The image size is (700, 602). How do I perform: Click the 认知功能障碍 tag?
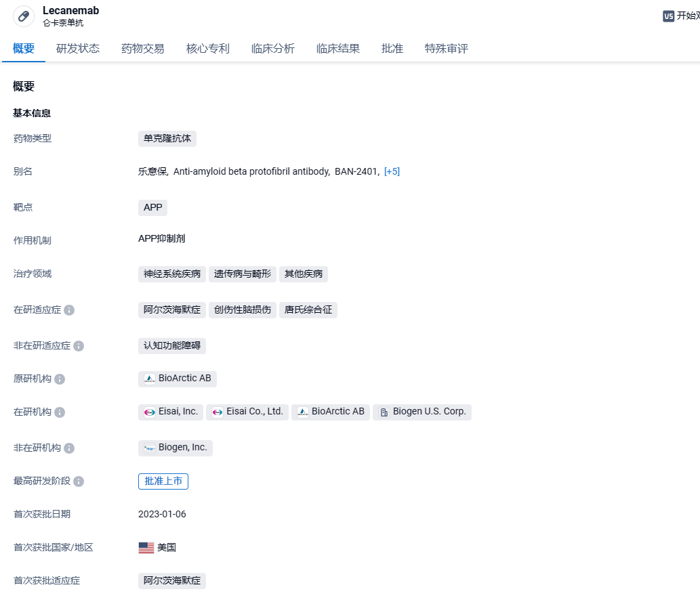click(172, 345)
